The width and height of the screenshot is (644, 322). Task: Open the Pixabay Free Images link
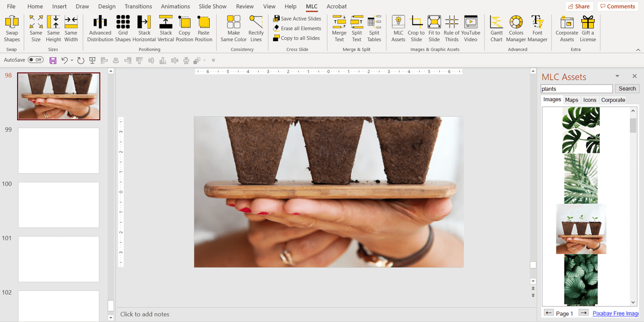[x=615, y=313]
